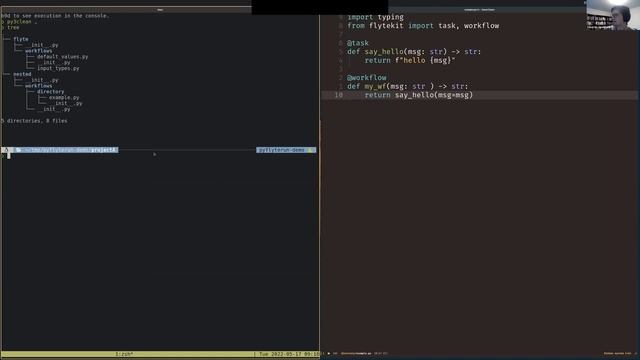This screenshot has height=360, width=640.
Task: Select the 'nested' directory in tree output
Action: coord(22,74)
